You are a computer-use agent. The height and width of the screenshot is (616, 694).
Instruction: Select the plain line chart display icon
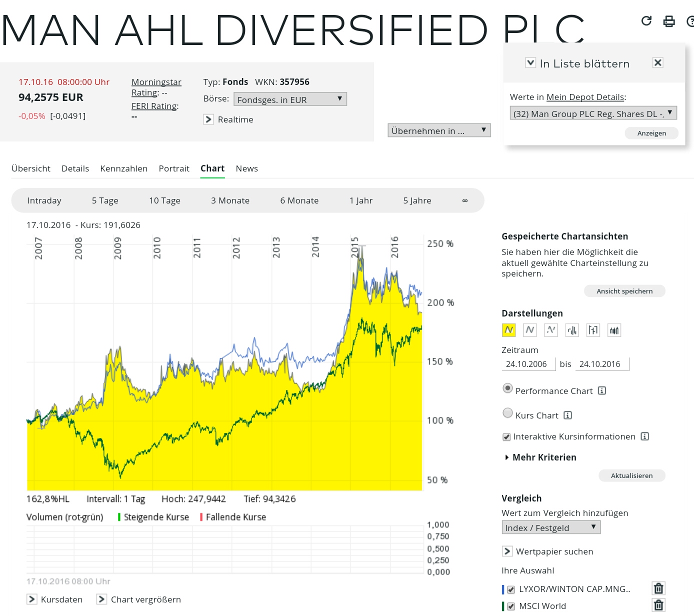[530, 330]
